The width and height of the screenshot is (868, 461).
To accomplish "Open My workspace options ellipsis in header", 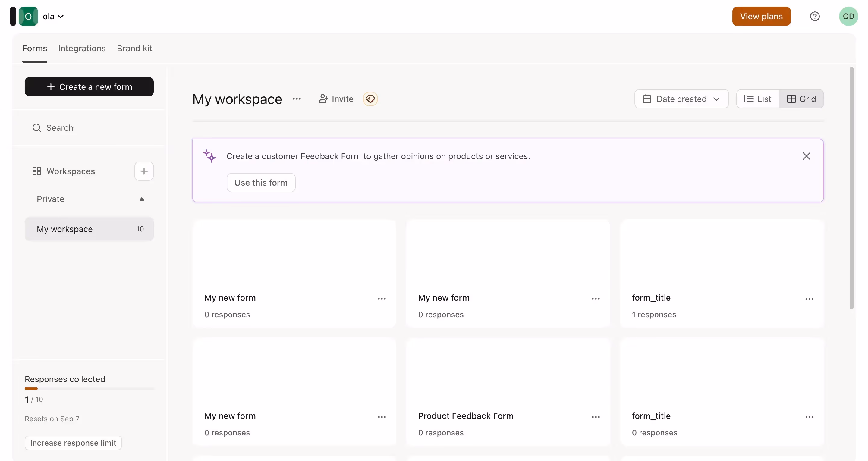I will (x=297, y=99).
